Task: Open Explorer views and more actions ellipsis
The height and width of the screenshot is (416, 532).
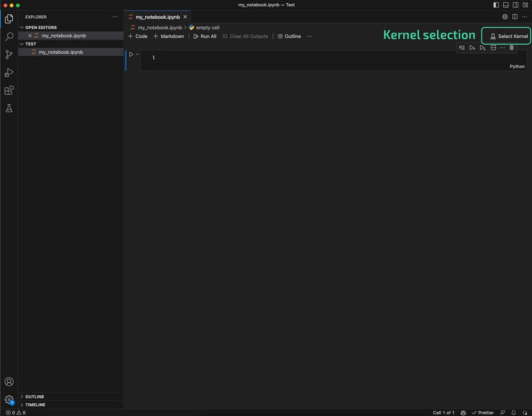Action: click(115, 16)
